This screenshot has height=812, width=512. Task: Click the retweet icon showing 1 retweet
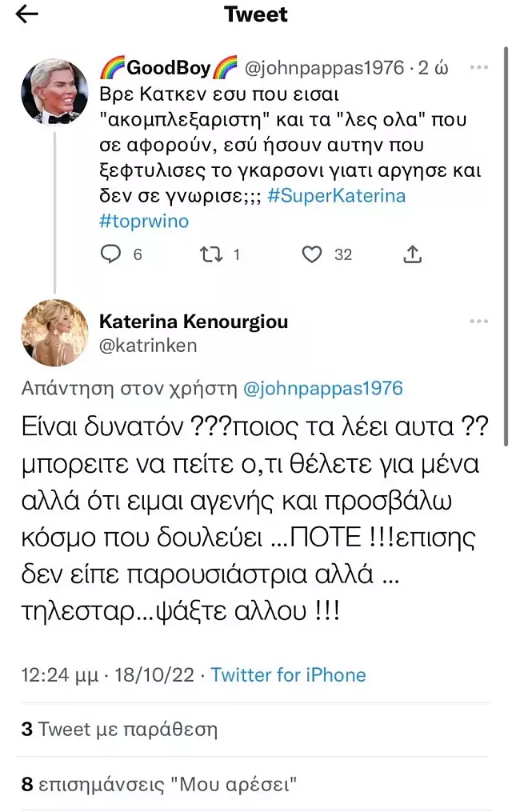click(210, 254)
